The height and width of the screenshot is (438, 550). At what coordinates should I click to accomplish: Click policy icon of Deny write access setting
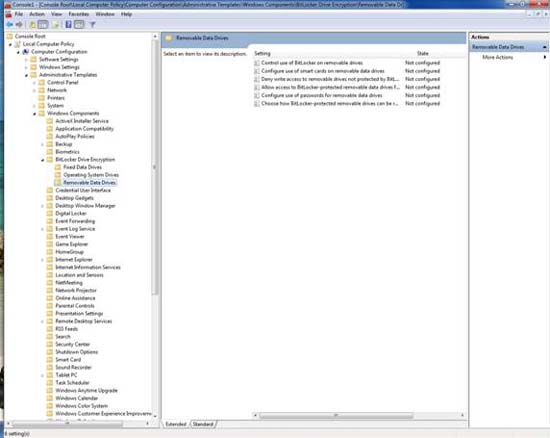[257, 79]
